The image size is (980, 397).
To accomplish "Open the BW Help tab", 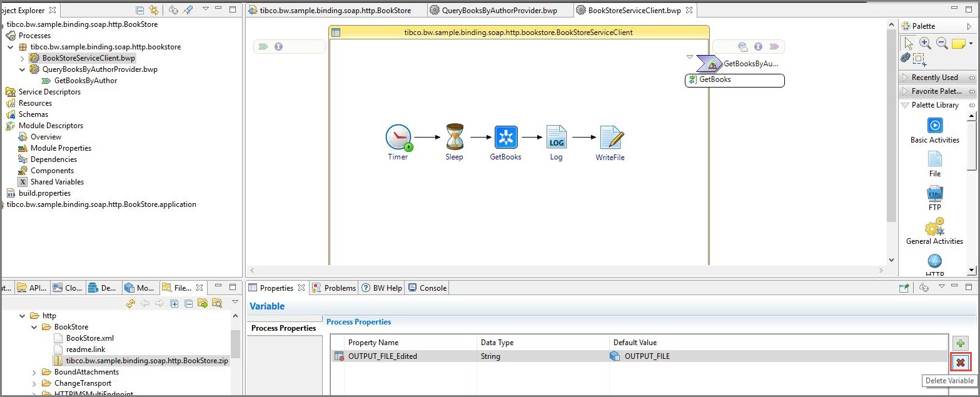I will click(x=381, y=288).
